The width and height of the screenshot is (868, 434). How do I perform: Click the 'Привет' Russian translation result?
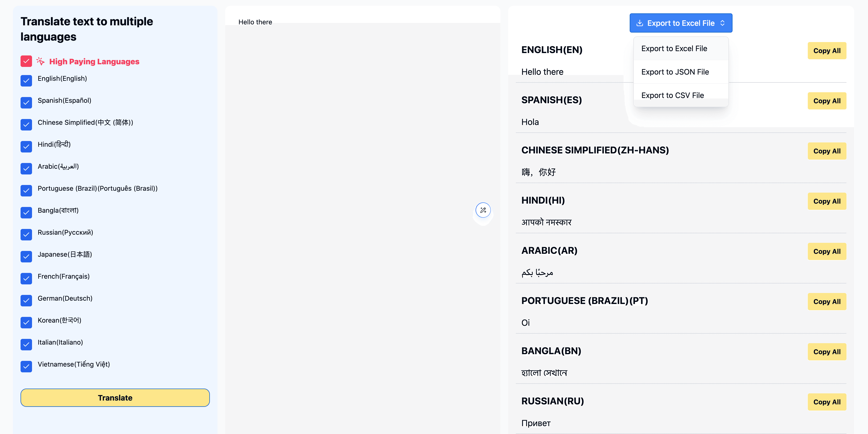[x=536, y=423]
